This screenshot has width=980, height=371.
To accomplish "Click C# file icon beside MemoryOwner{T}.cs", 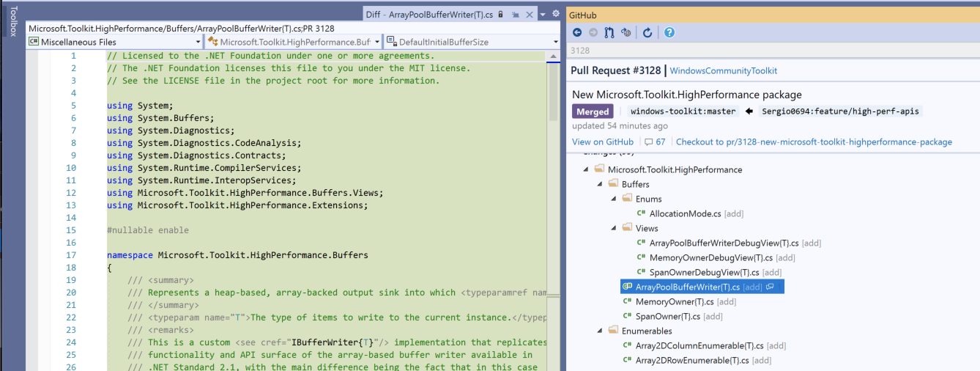I will click(x=628, y=301).
